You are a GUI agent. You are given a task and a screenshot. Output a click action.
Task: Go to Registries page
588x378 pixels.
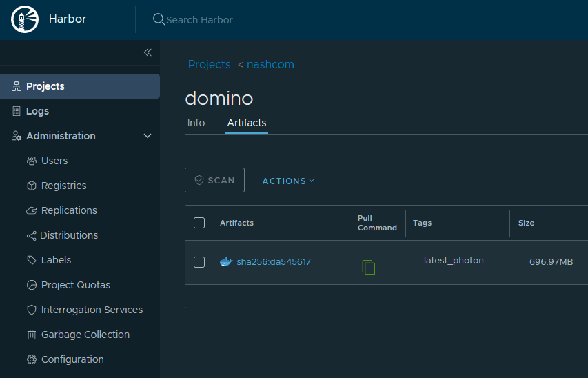(63, 186)
